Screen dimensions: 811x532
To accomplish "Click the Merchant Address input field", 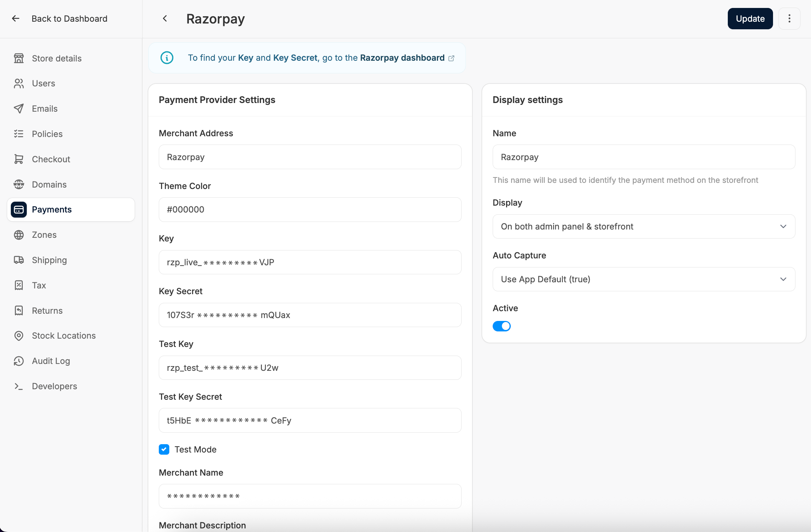I will click(x=310, y=157).
